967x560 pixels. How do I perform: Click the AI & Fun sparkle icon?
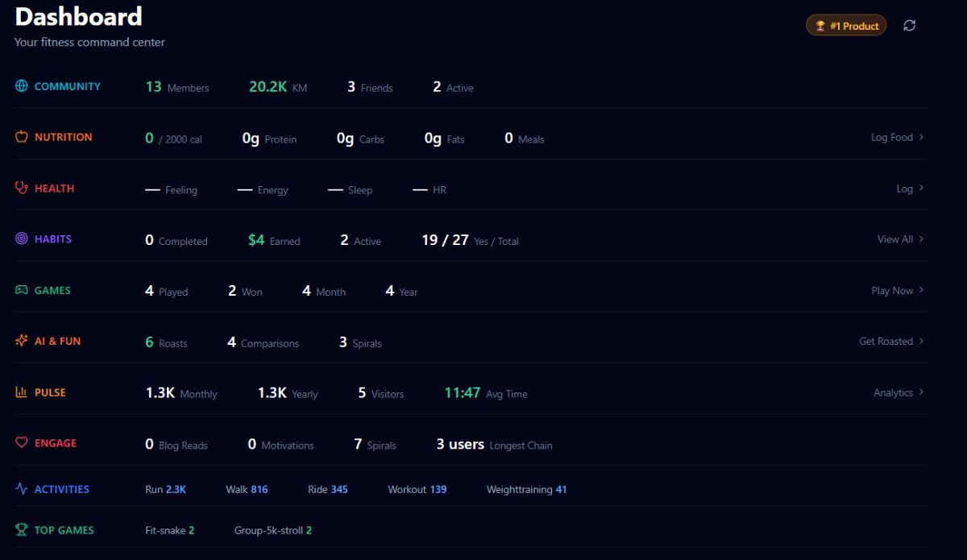point(22,341)
